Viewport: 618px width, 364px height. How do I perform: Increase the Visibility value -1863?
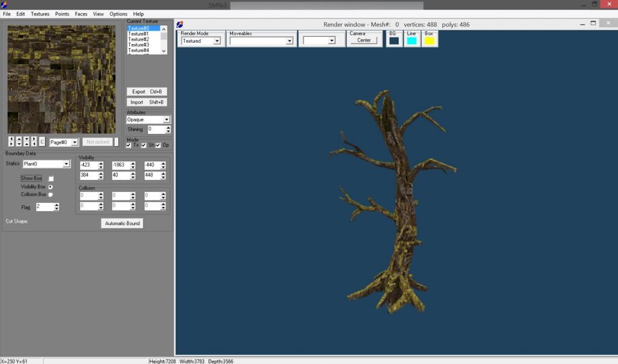tap(133, 163)
